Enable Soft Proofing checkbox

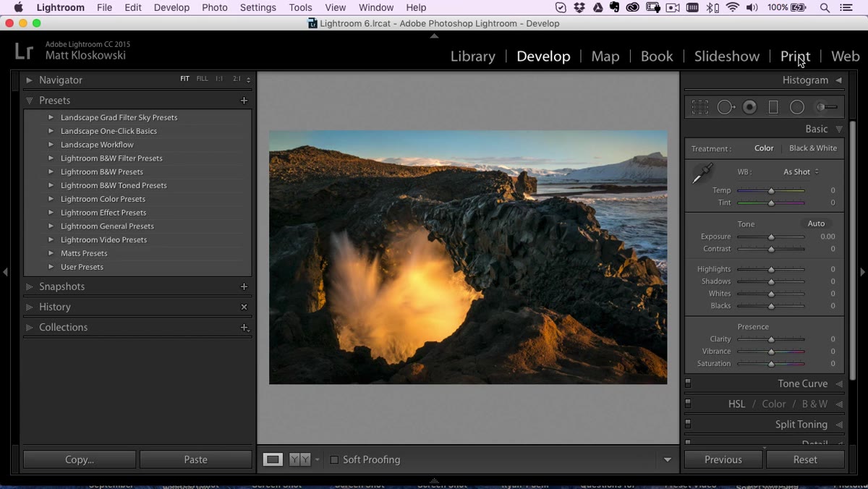click(334, 459)
